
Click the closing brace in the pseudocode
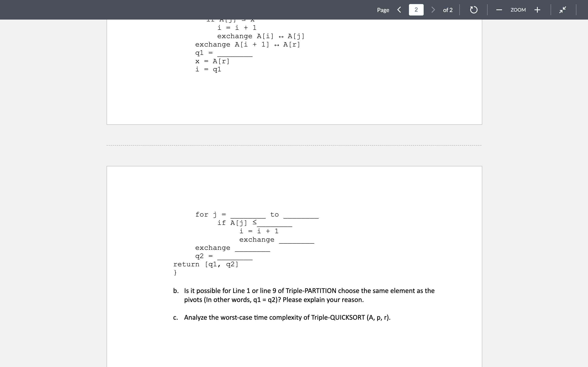point(175,273)
